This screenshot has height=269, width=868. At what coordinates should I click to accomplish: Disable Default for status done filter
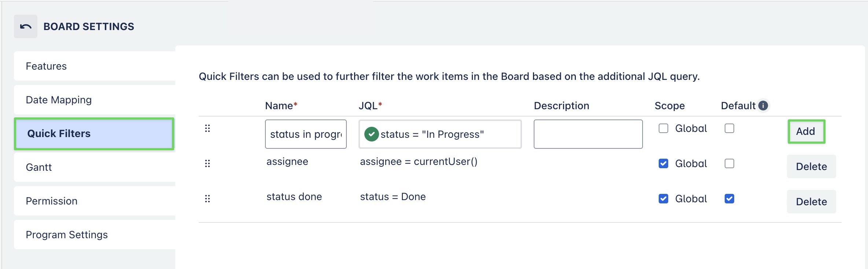[729, 199]
